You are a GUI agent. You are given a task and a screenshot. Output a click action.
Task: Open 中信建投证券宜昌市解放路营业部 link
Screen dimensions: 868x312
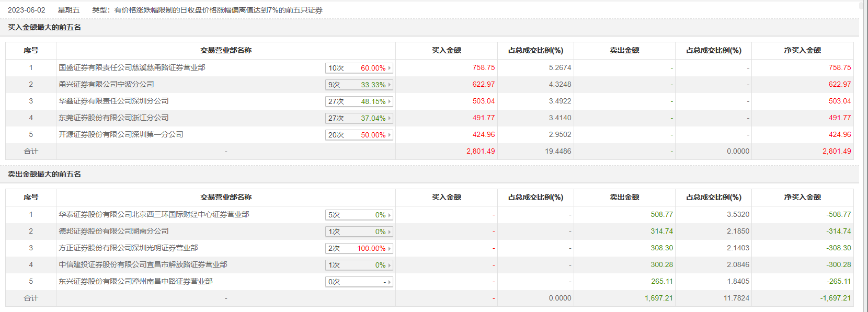(143, 264)
